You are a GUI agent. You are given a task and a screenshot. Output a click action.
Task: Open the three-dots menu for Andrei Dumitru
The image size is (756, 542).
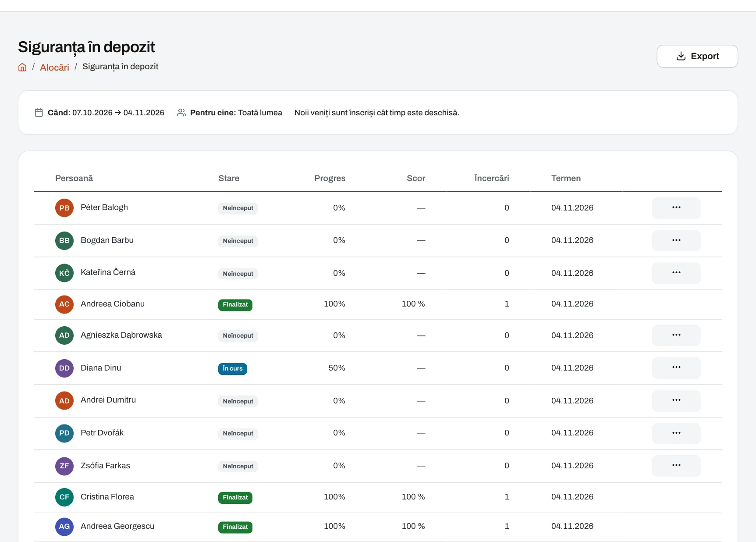(x=676, y=401)
